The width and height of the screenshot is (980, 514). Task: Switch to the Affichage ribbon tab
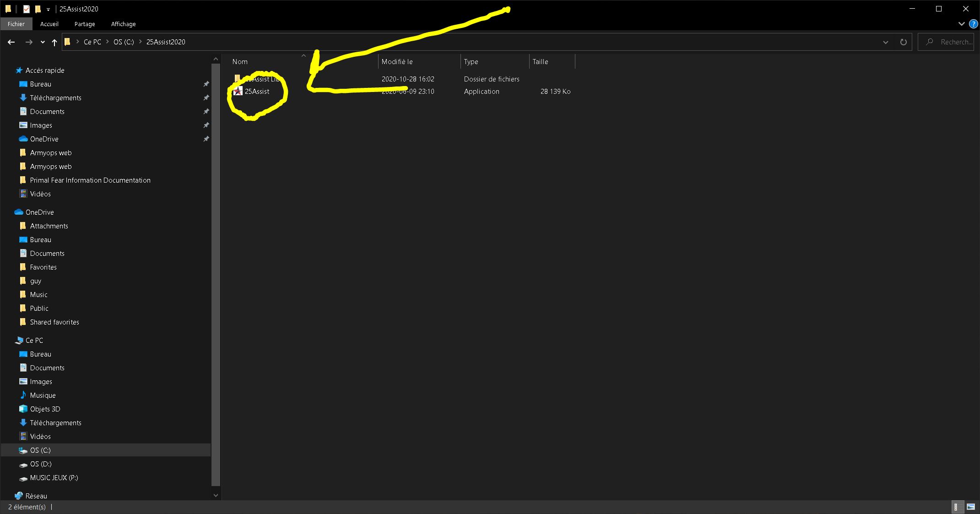click(123, 24)
